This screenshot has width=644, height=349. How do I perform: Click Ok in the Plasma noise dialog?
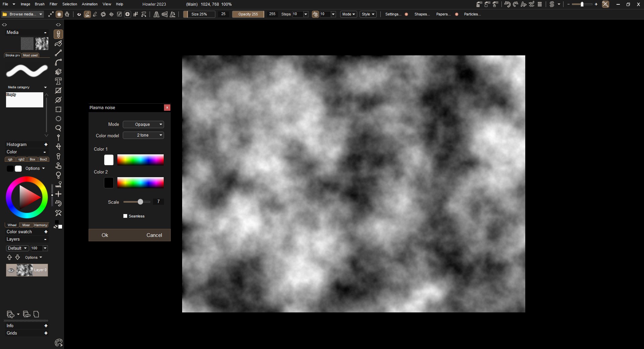[x=105, y=235]
